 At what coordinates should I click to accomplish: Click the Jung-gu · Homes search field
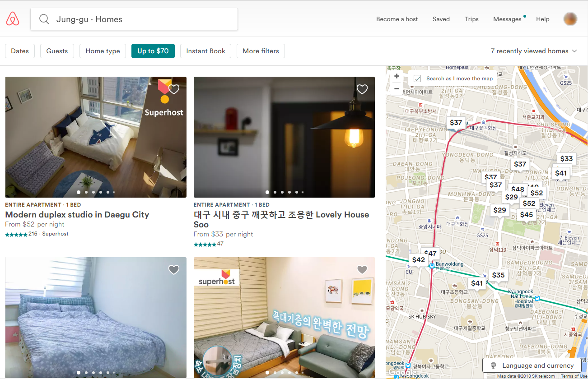pyautogui.click(x=134, y=19)
